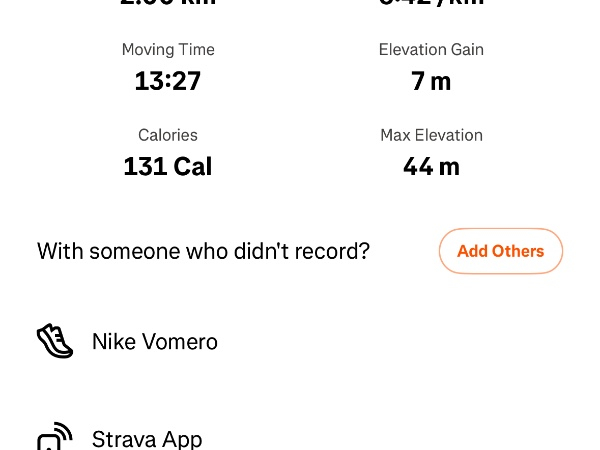Click the Strava App device broadcast icon
The height and width of the screenshot is (450, 600).
[x=55, y=437]
